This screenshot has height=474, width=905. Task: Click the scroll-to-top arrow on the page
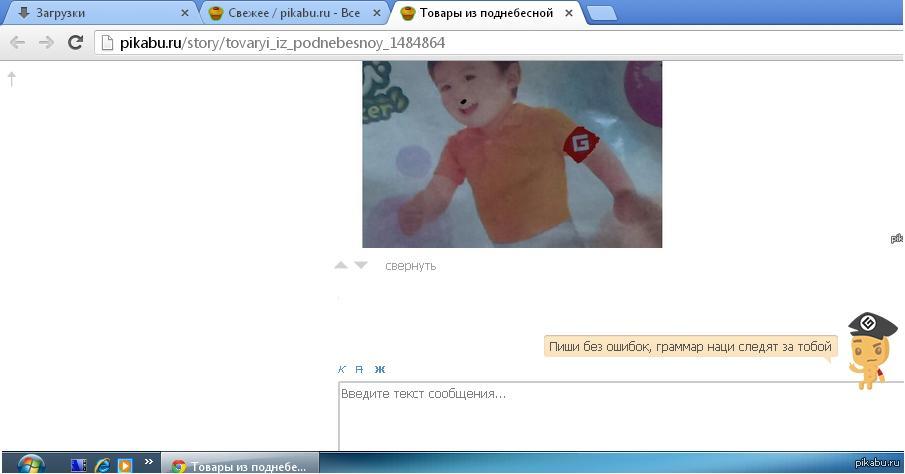click(x=12, y=78)
